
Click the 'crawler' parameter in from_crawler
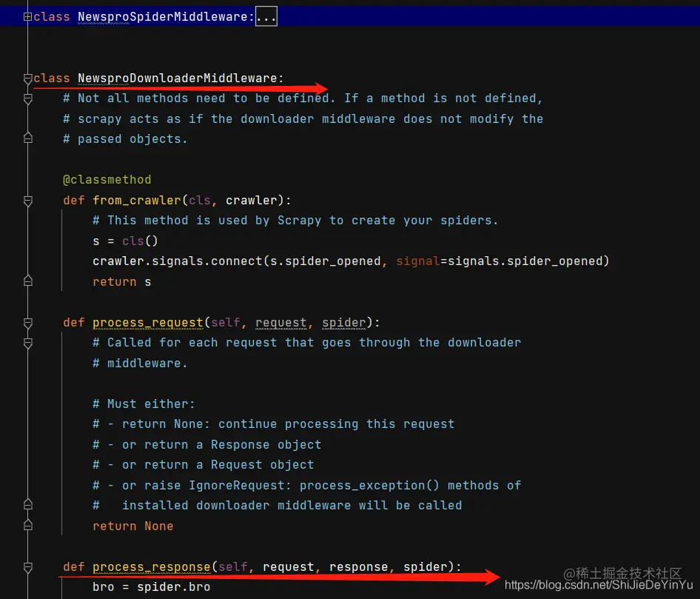(252, 200)
